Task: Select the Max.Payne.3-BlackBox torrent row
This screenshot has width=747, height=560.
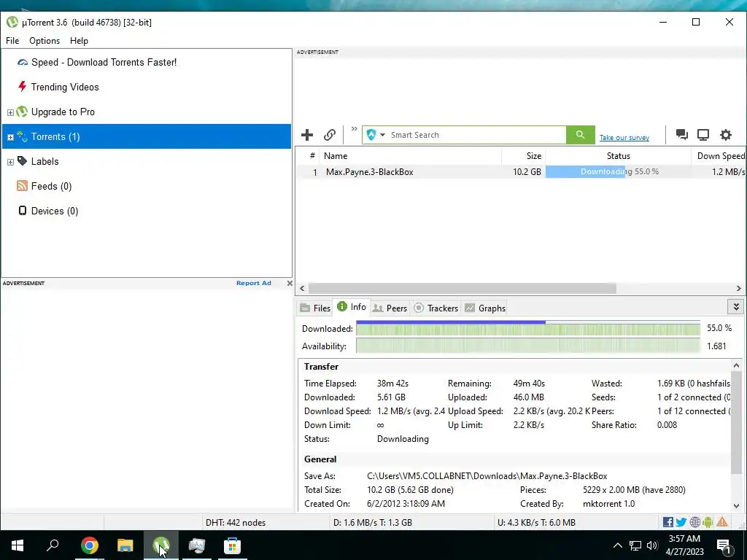Action: pos(521,172)
